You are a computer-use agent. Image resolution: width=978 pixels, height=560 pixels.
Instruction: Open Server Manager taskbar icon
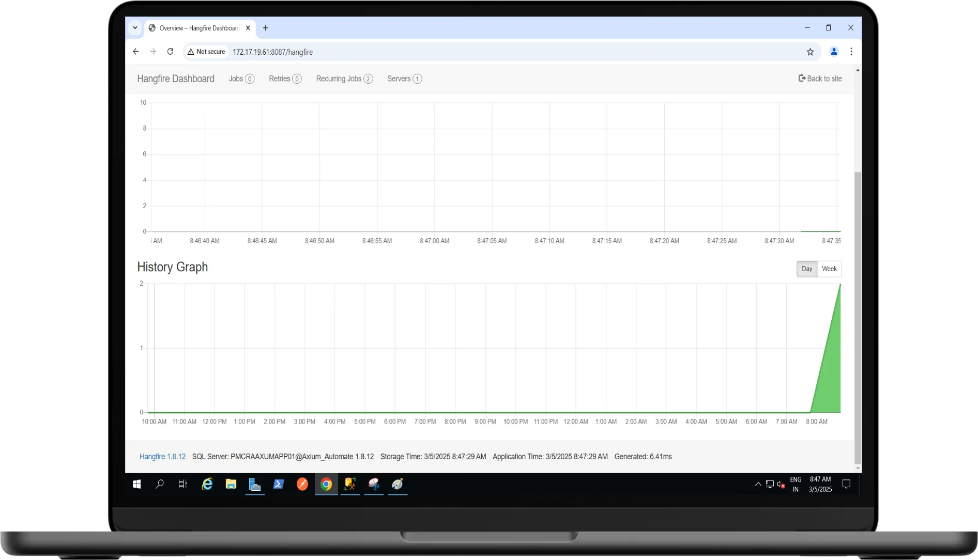(x=255, y=484)
